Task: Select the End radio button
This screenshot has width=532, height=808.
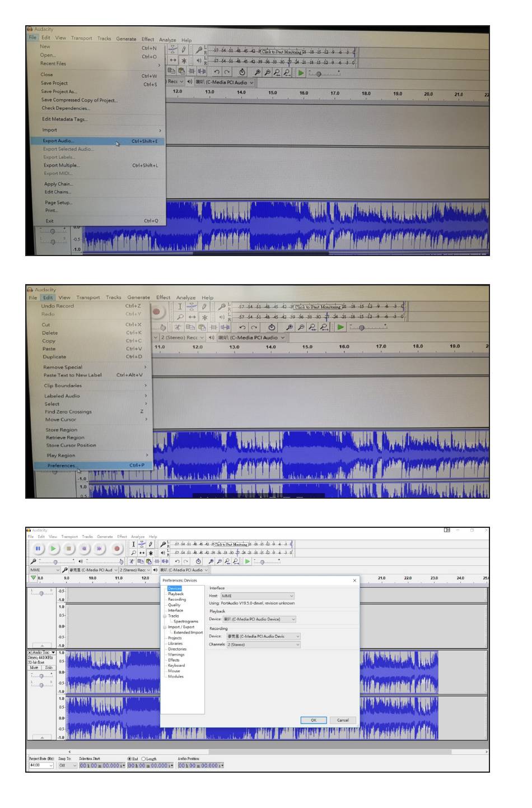Action: tap(129, 759)
